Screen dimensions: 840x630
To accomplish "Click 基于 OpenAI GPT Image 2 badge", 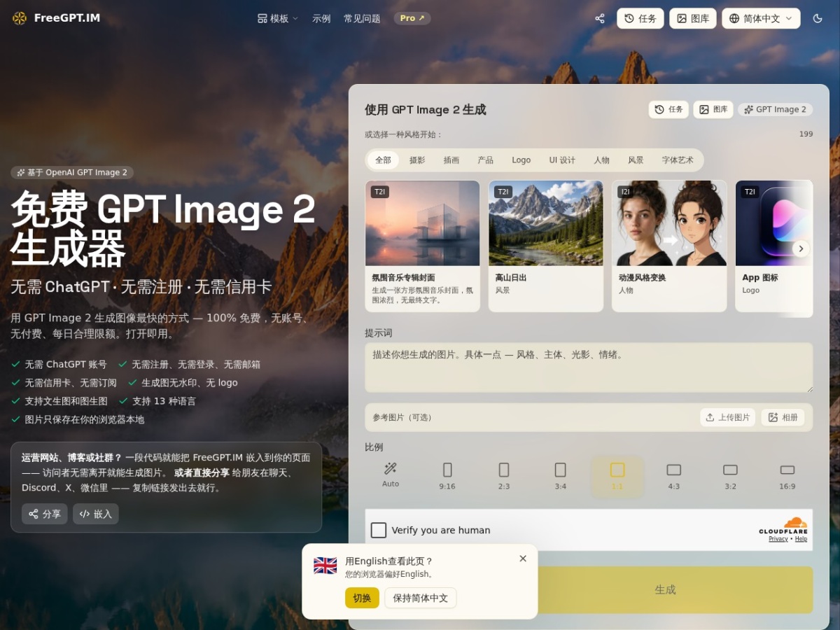I will tap(72, 172).
